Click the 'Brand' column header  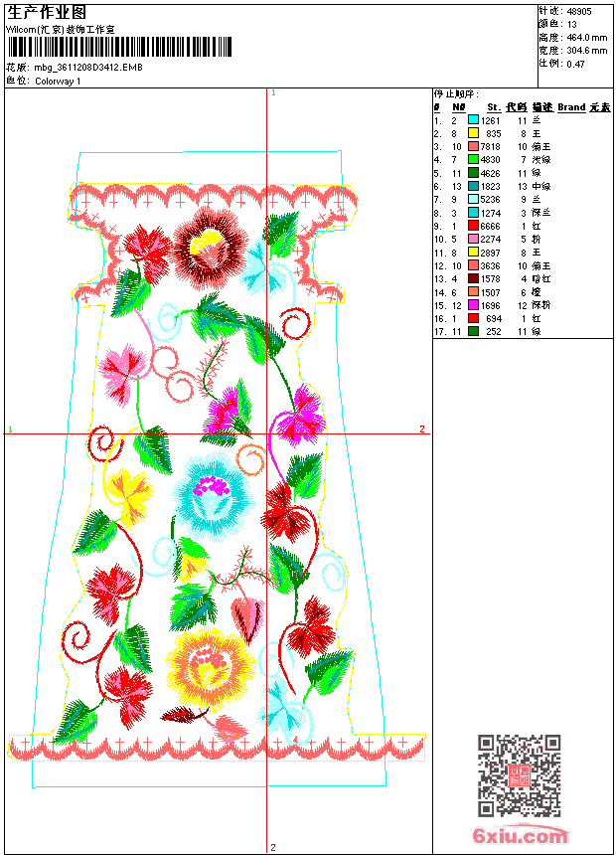pyautogui.click(x=571, y=107)
